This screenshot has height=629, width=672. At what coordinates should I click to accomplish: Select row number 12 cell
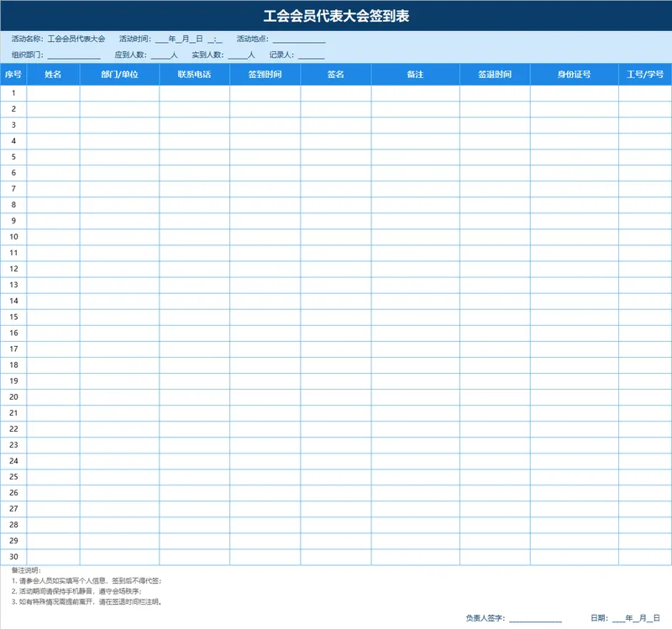click(13, 269)
